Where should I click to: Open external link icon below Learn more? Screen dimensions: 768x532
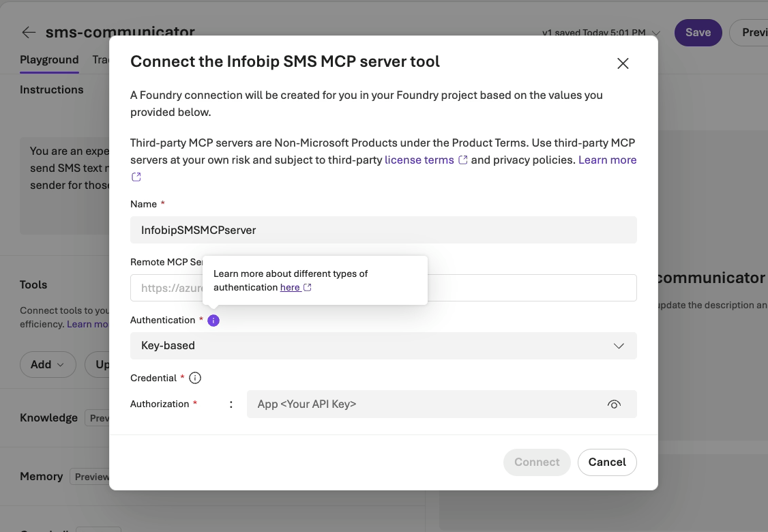coord(136,177)
